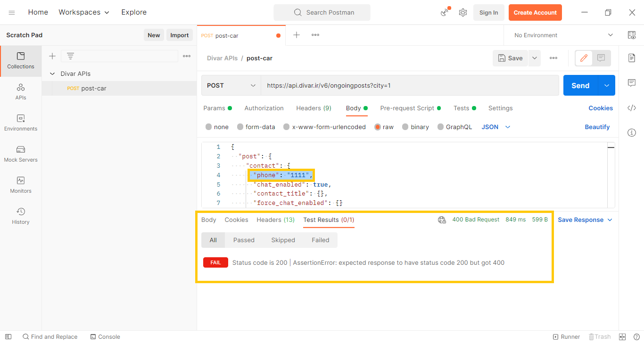Open the No Environment selector
Screen dimensions: 644x343
563,35
